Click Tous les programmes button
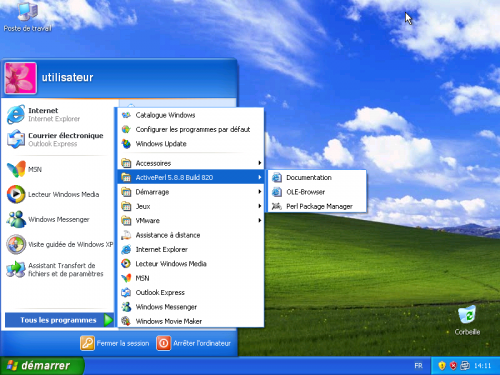Screen dimensions: 500x375 [x=59, y=320]
